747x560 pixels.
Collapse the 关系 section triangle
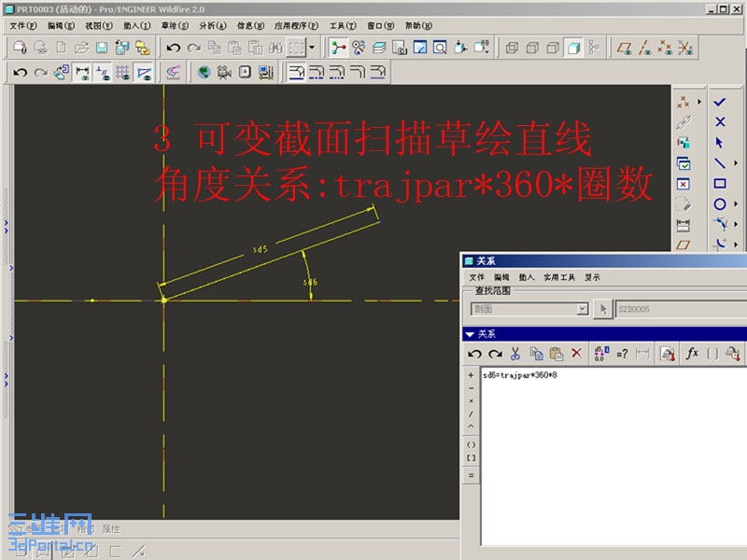470,334
